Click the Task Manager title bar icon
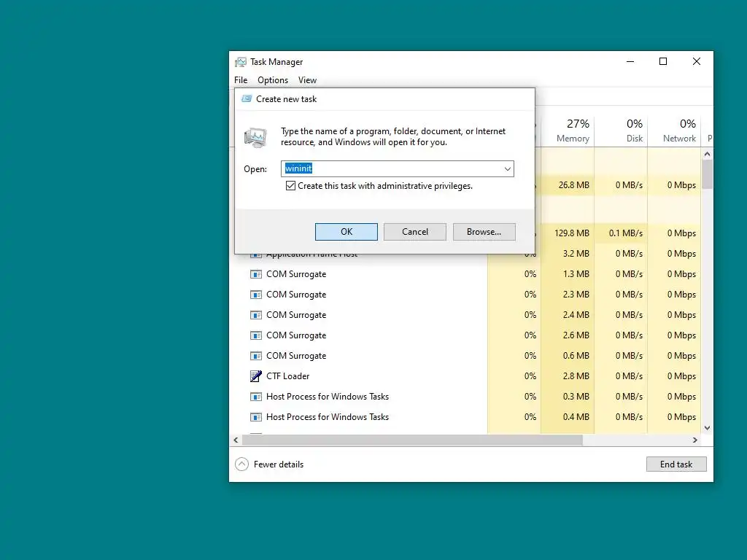The image size is (747, 560). [x=241, y=62]
